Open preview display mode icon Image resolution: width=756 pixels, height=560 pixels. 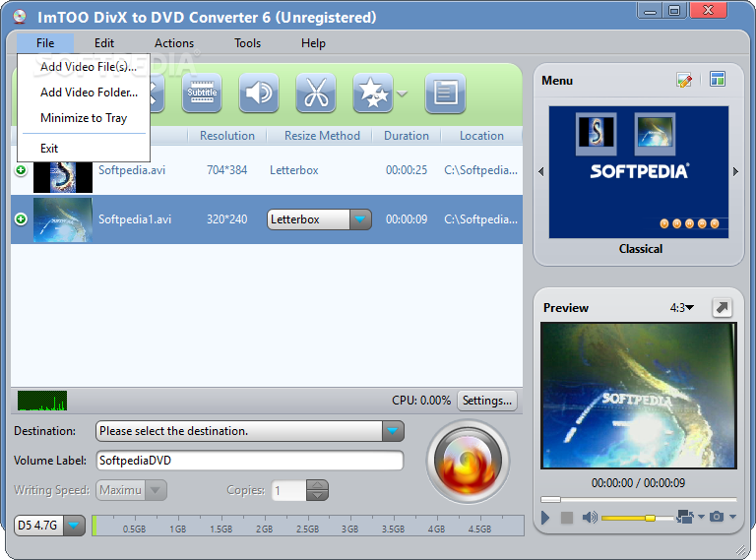685,517
